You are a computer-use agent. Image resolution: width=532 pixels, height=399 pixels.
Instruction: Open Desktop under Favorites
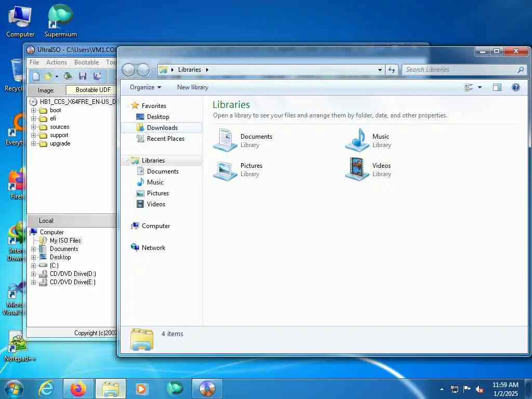point(158,117)
